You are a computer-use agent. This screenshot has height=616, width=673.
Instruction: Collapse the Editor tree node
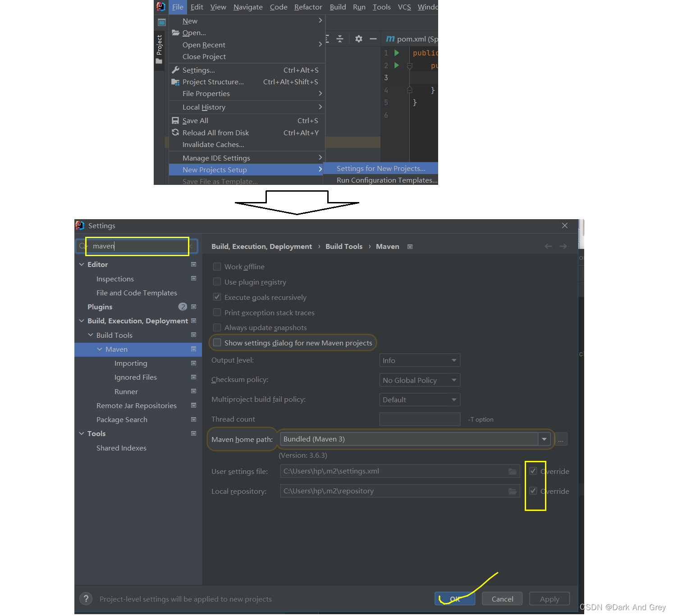click(82, 264)
